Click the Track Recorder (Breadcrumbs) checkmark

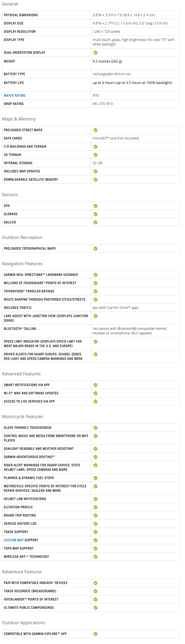(x=95, y=591)
